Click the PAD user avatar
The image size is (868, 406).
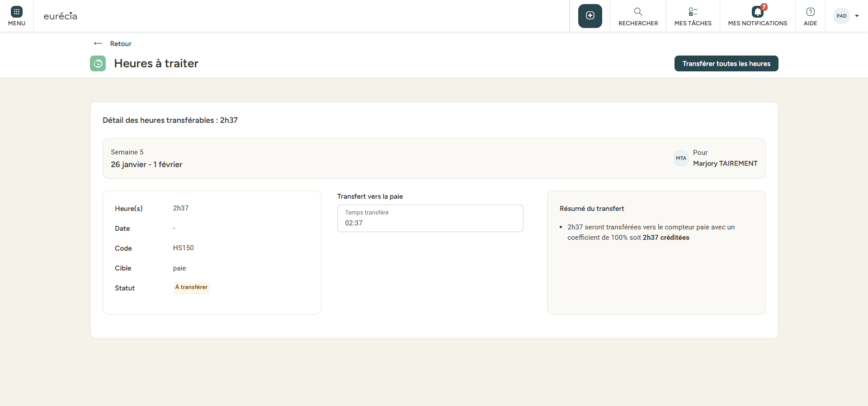pos(841,16)
